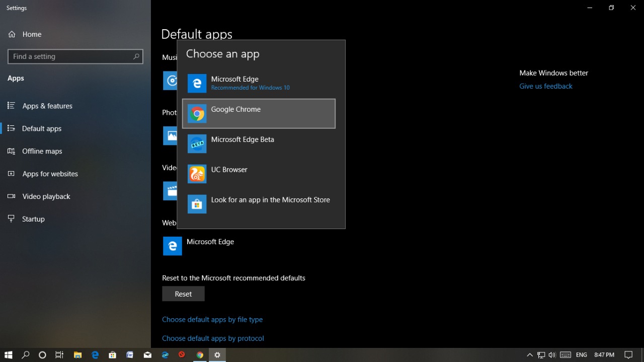Screen dimensions: 644x362
Task: Click the Give us feedback link
Action: 546,86
